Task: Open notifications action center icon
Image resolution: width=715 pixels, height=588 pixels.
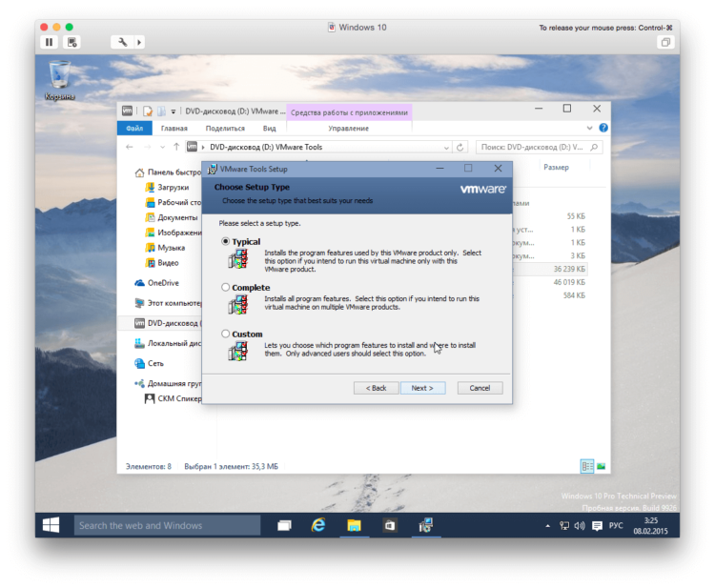Action: tap(597, 525)
